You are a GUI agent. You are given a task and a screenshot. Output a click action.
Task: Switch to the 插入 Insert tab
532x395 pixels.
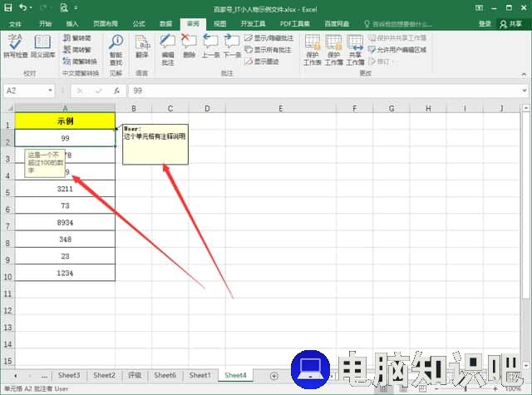(x=72, y=24)
